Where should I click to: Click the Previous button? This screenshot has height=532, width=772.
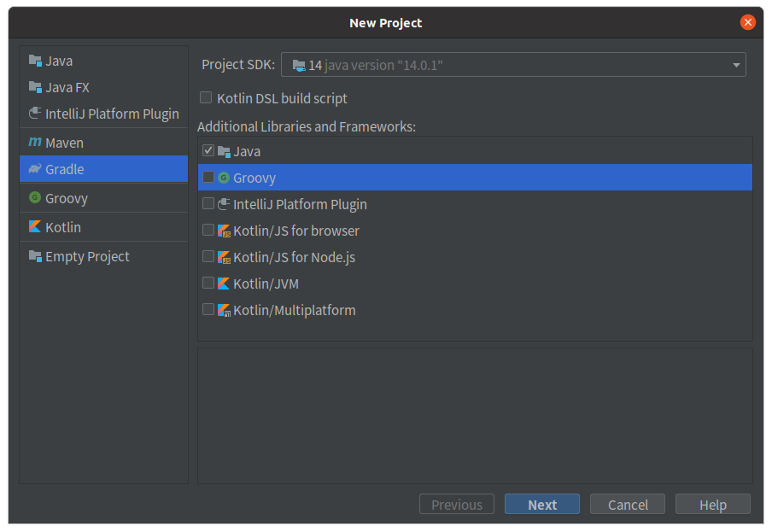tap(456, 505)
